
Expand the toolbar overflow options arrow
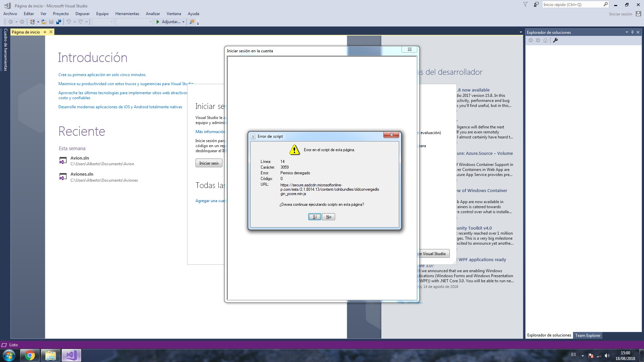point(198,23)
